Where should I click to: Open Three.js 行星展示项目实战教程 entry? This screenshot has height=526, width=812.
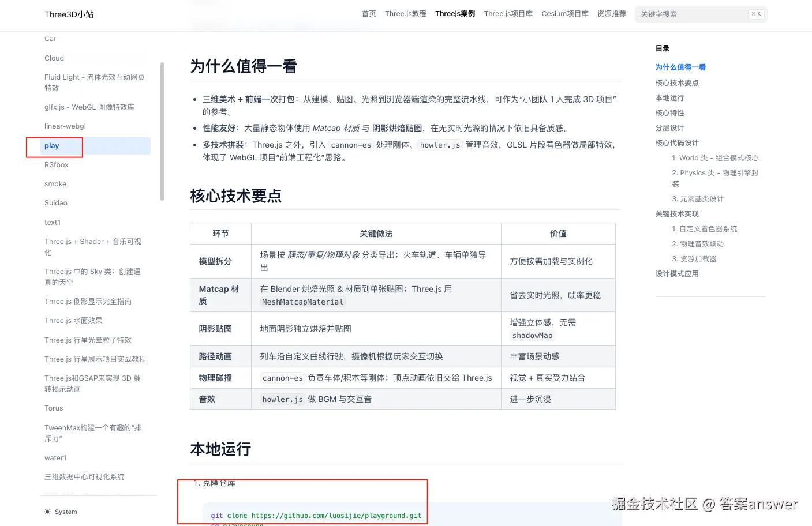(95, 359)
